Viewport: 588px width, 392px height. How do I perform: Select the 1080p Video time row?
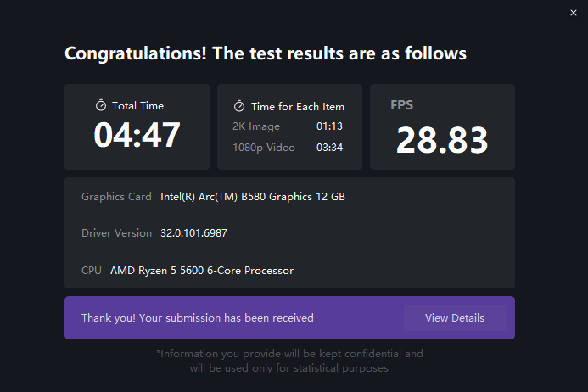coord(288,148)
